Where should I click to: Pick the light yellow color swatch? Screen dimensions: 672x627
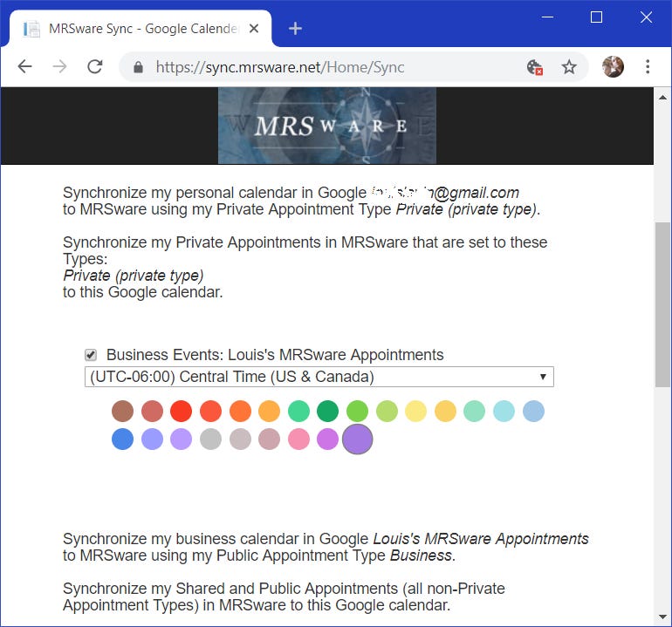415,411
